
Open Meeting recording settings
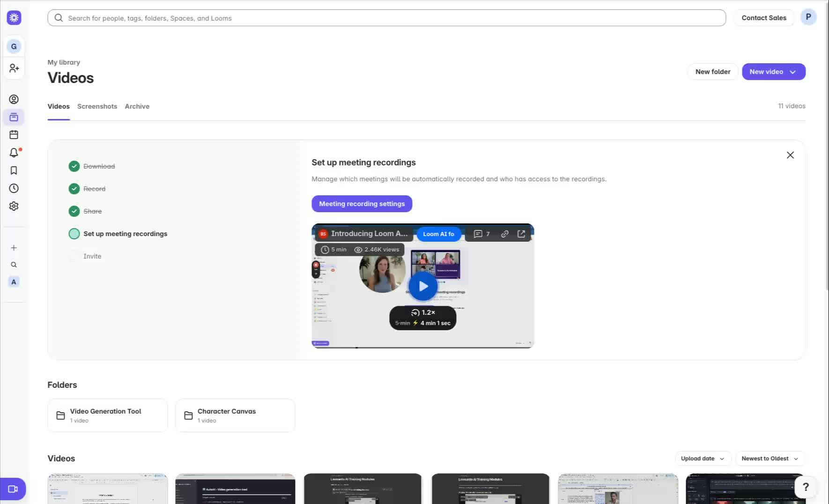[x=362, y=204]
